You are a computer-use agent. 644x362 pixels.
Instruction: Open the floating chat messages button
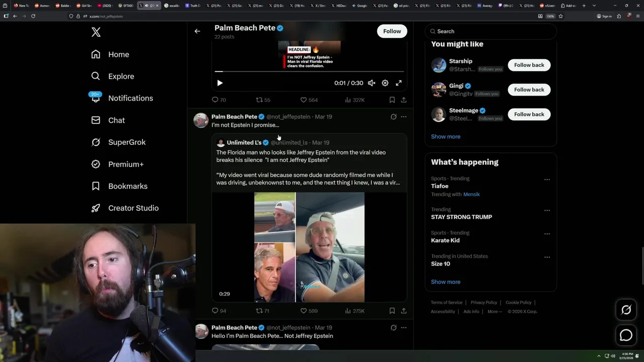626,335
